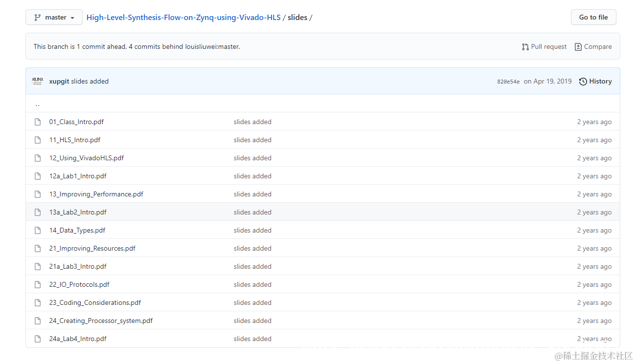Screen dimensions: 636x364
Task: Open 'slides added' commit for 11_HLS_Intro.pdf
Action: [252, 140]
